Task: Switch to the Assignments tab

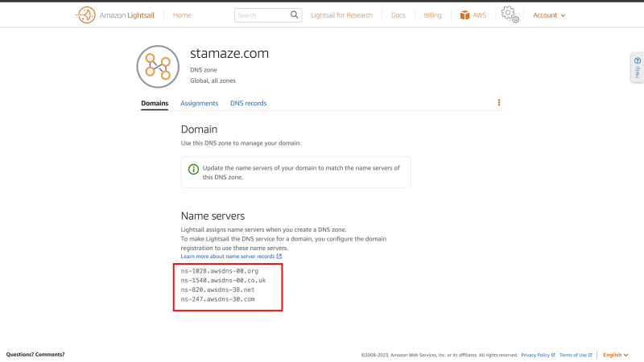Action: pos(199,103)
